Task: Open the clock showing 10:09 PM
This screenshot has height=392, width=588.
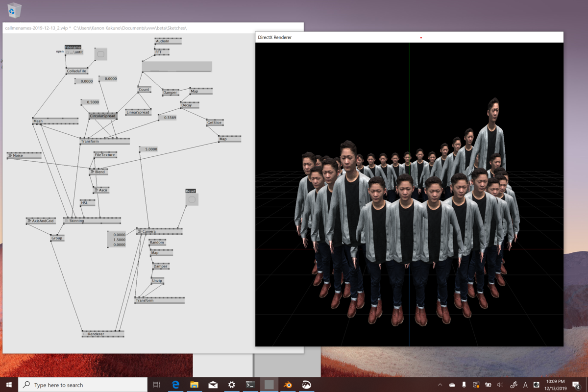Action: pyautogui.click(x=555, y=385)
